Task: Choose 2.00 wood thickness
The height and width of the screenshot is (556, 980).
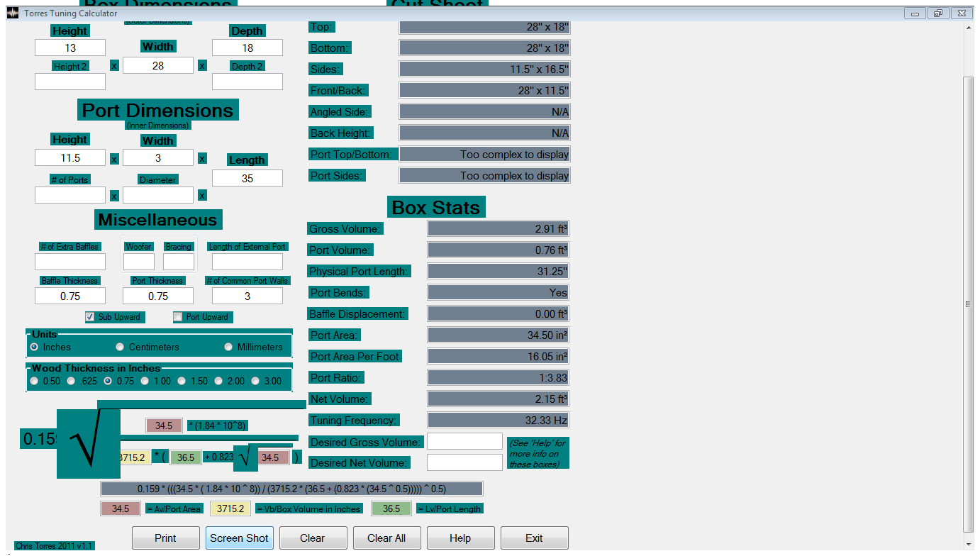Action: [218, 381]
